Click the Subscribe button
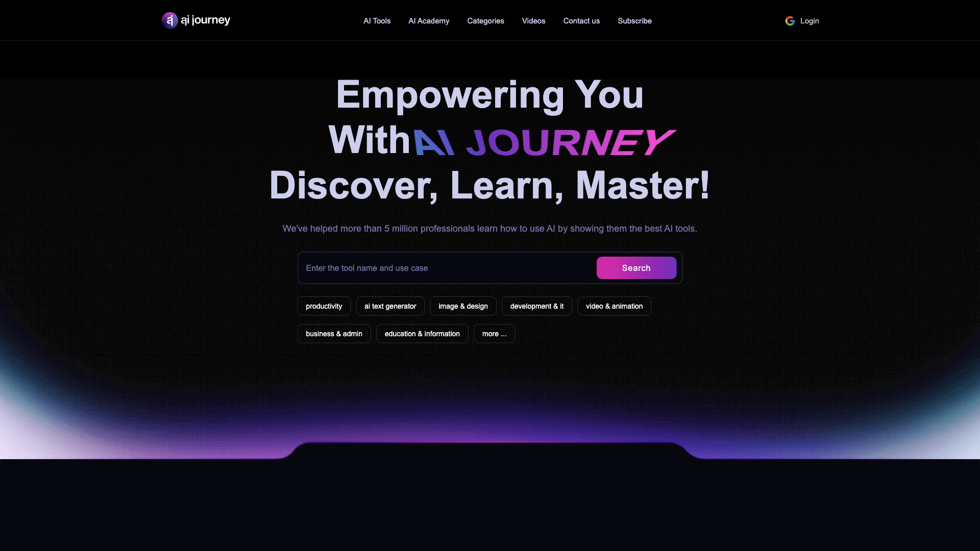The height and width of the screenshot is (551, 980). click(x=634, y=20)
